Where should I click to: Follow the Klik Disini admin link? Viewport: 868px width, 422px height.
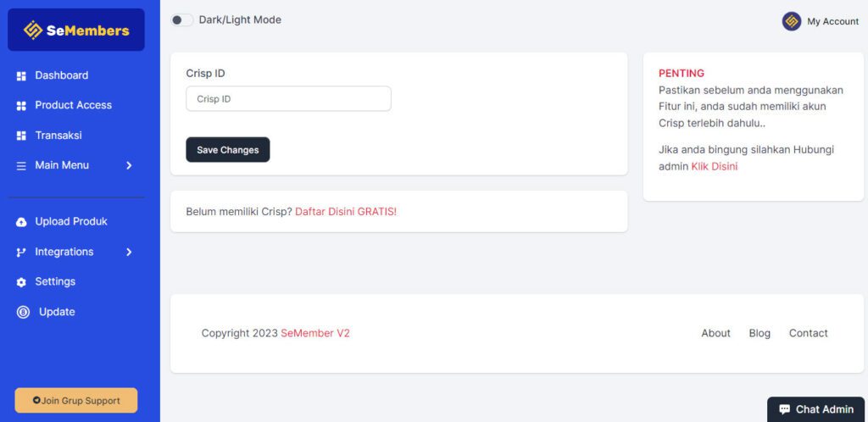pyautogui.click(x=715, y=167)
